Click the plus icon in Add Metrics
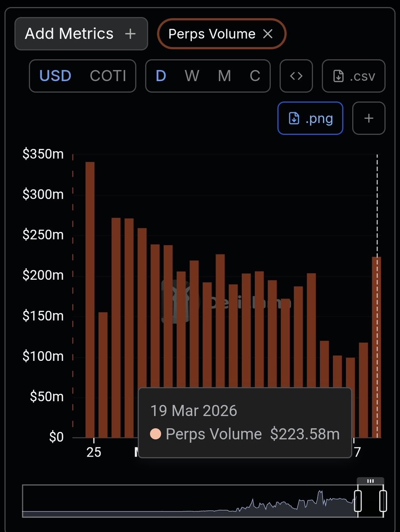 coord(130,34)
